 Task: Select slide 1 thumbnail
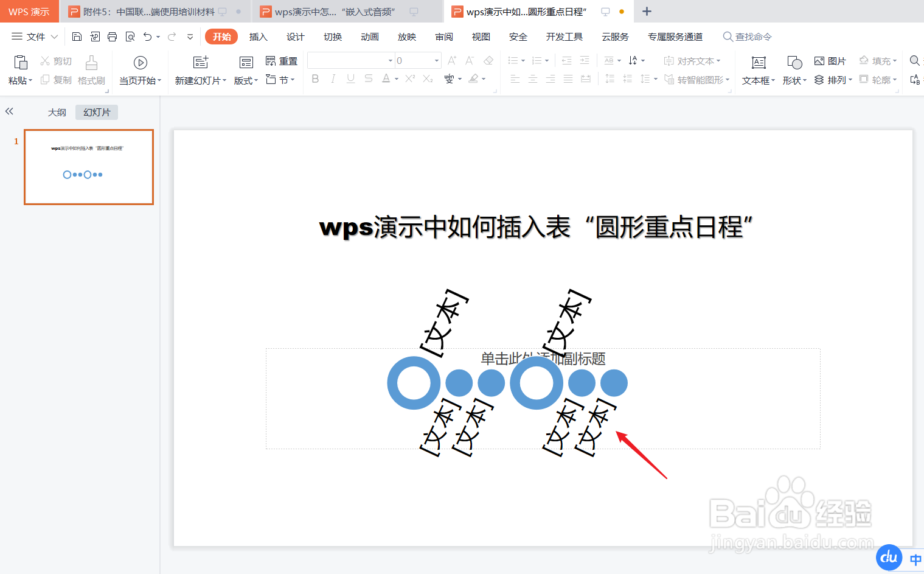(x=89, y=167)
